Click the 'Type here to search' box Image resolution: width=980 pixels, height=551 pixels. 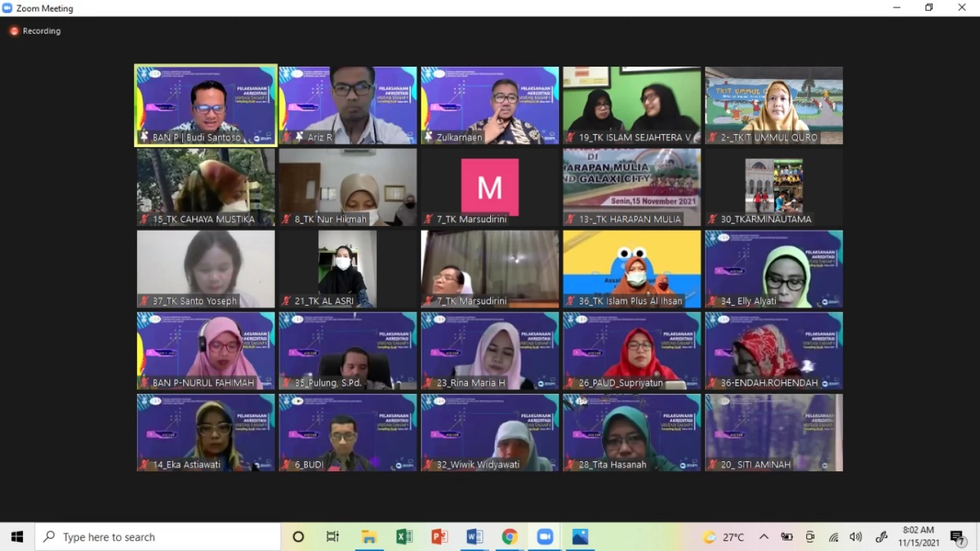pyautogui.click(x=157, y=537)
